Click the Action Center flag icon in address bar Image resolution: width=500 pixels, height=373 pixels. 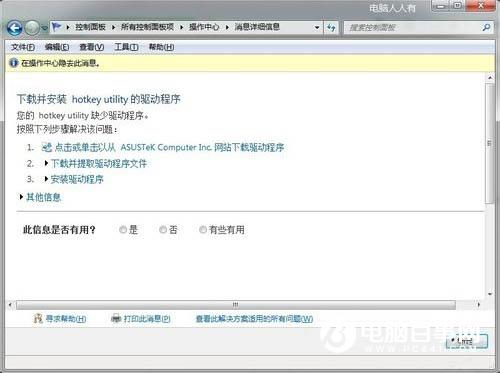pyautogui.click(x=57, y=27)
